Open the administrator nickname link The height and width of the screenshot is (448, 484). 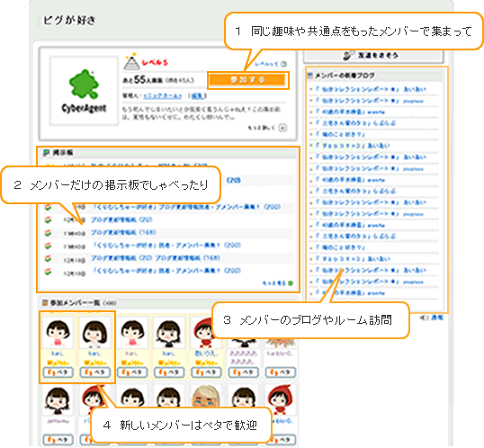coord(162,96)
